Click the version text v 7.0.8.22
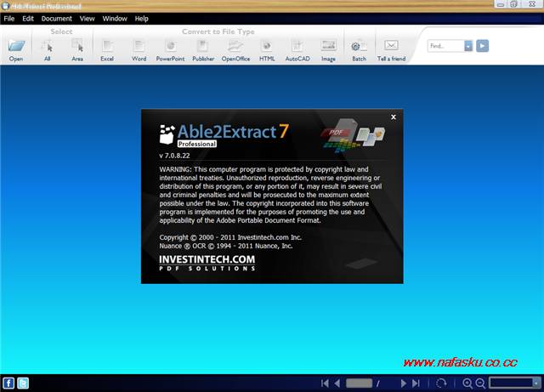This screenshot has width=544, height=392. tap(174, 156)
